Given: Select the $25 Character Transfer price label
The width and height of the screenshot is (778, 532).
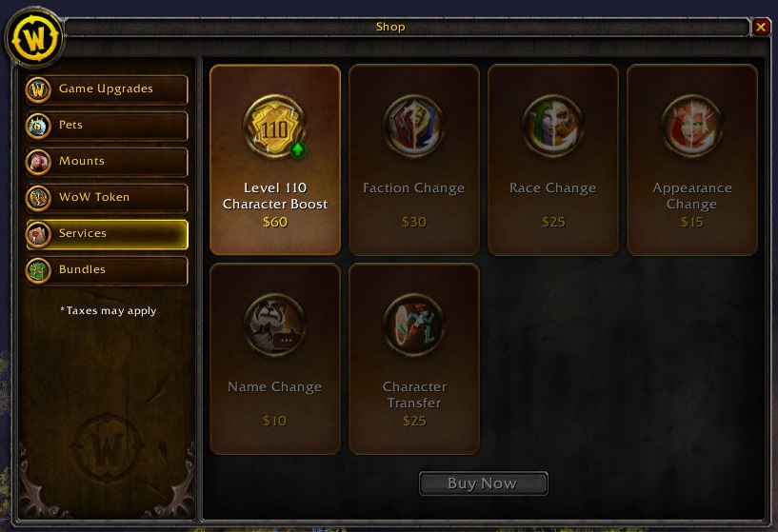Looking at the screenshot, I should 414,421.
